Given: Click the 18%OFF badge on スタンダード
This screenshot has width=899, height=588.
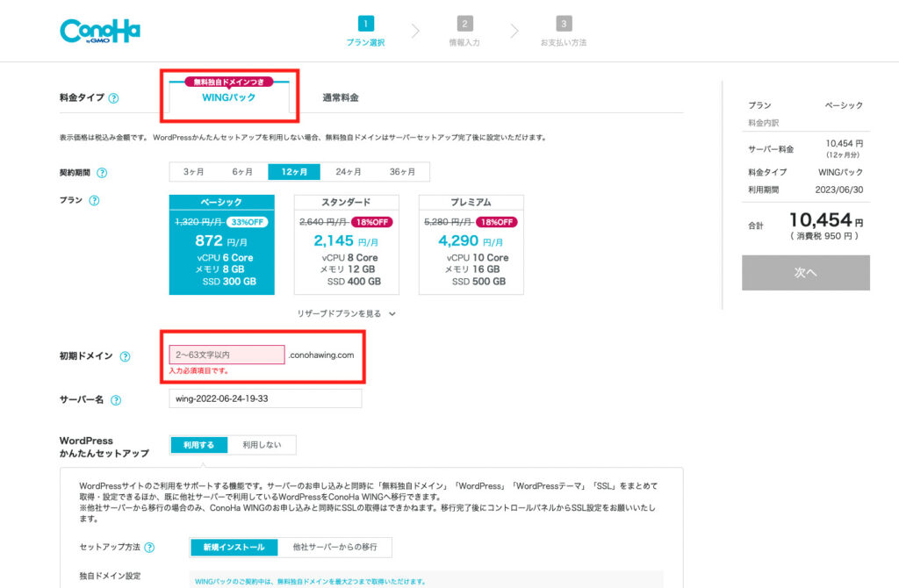Looking at the screenshot, I should (372, 222).
